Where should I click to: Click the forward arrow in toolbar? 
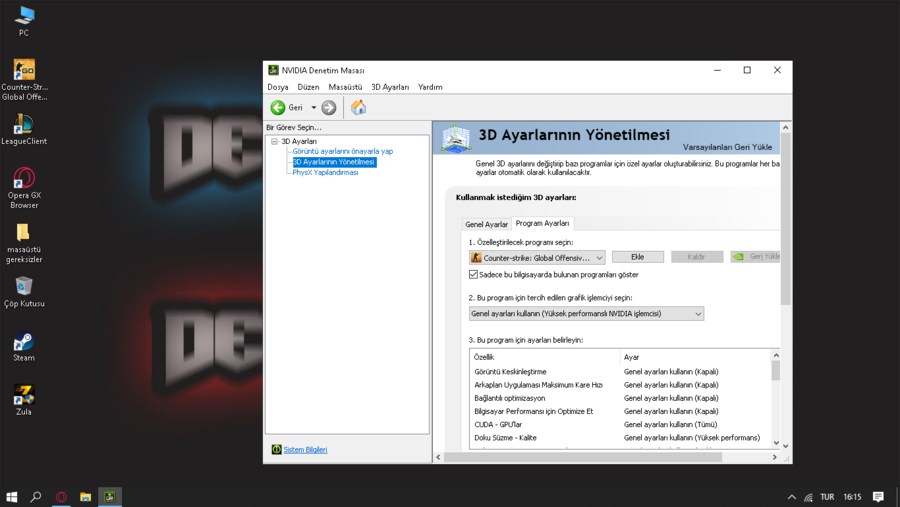click(x=329, y=108)
